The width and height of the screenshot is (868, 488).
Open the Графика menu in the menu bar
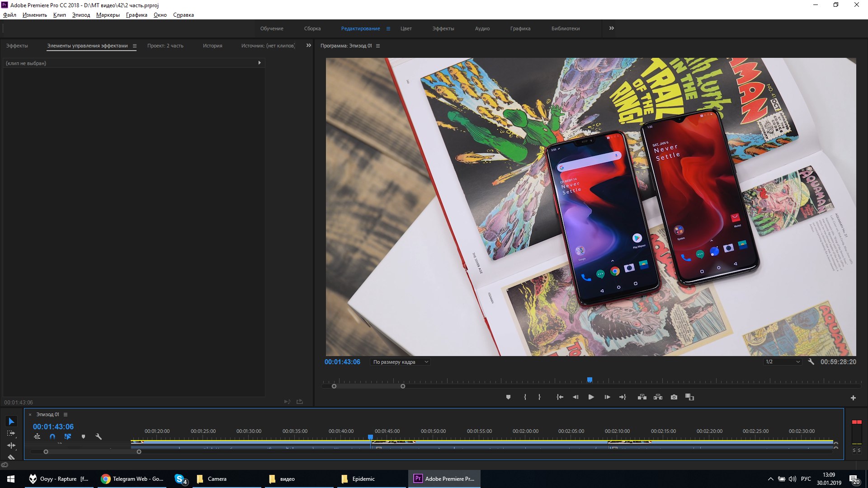(x=137, y=15)
